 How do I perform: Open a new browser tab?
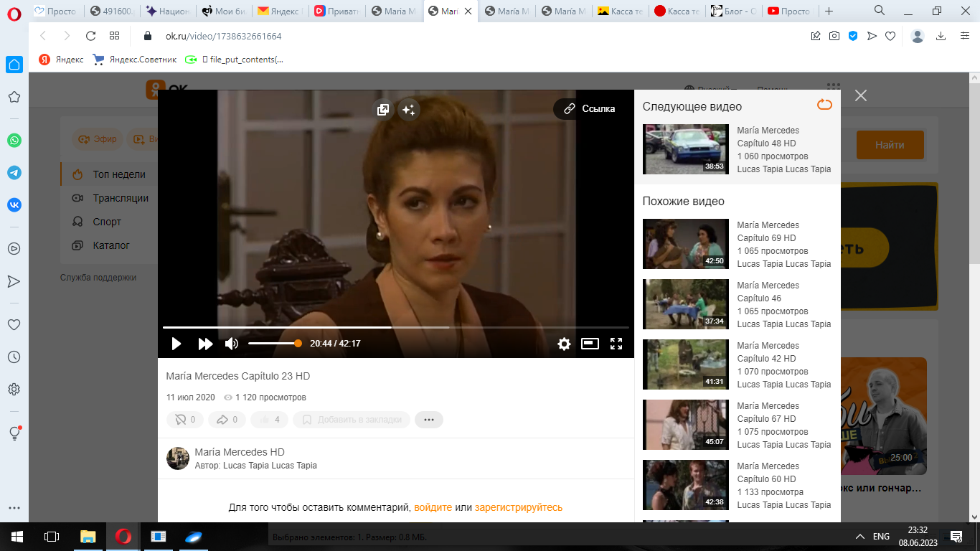829,11
